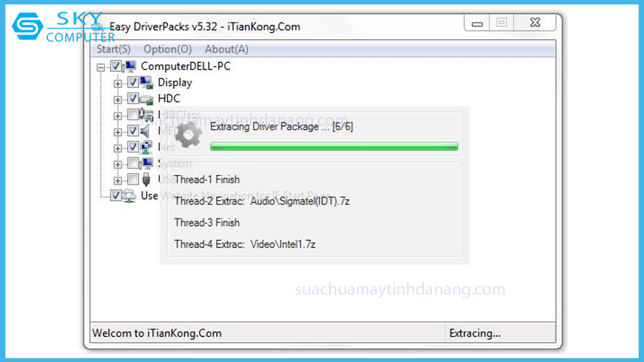Screen dimensions: 644x362
Task: Open the About(A) menu
Action: point(226,49)
